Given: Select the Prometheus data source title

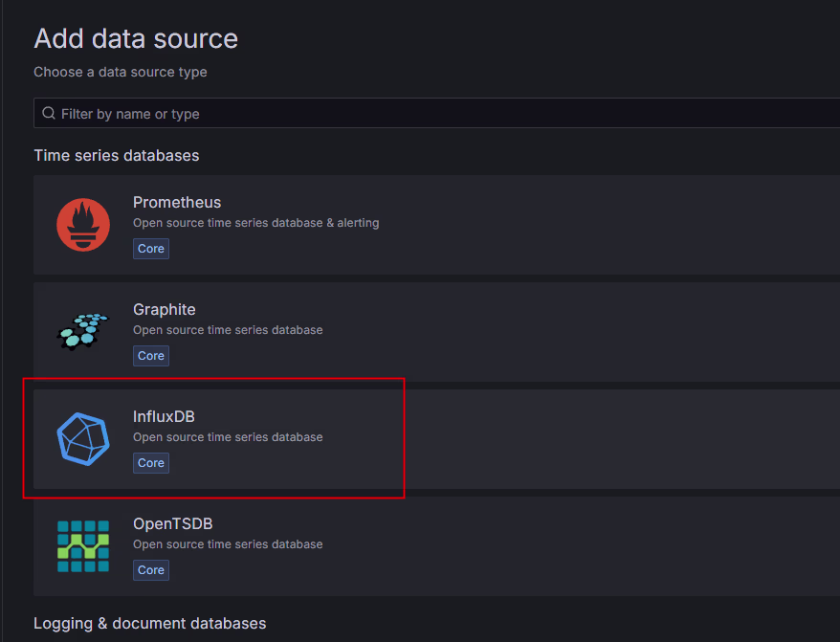Looking at the screenshot, I should click(177, 202).
